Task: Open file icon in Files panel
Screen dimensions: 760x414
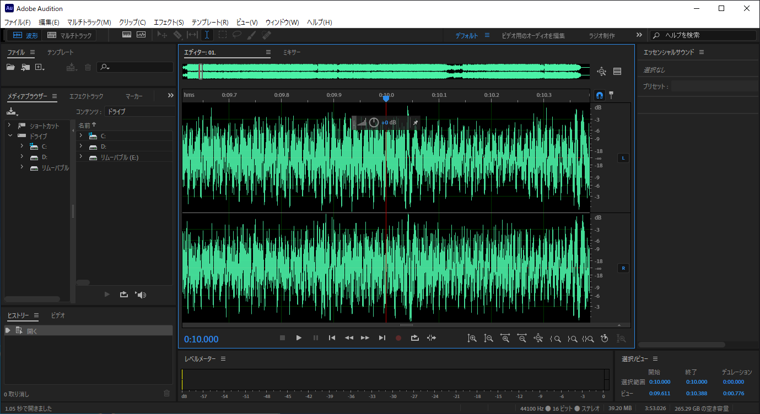Action: click(x=10, y=67)
